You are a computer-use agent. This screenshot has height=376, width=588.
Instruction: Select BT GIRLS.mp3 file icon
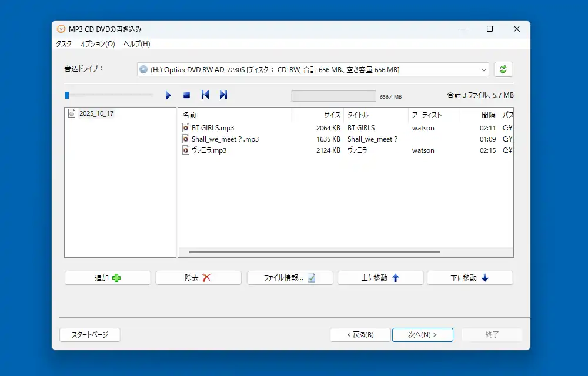(x=186, y=127)
